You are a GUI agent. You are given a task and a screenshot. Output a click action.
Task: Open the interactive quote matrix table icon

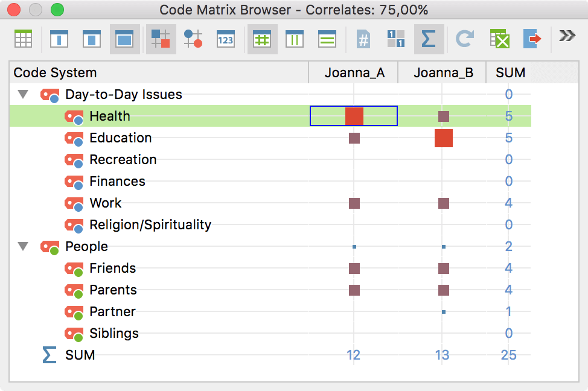click(24, 39)
